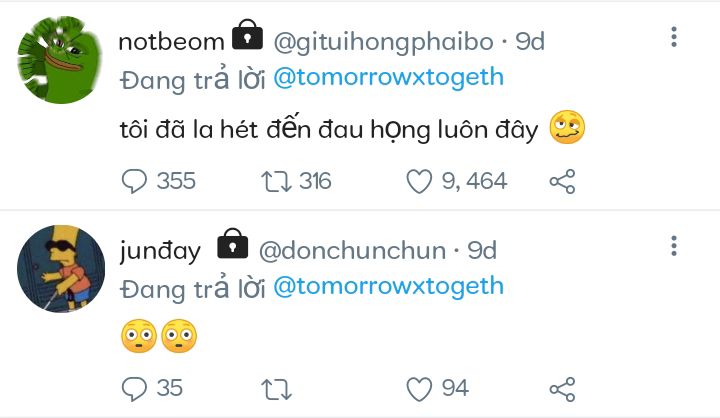Open the junđay display name
Screen dimensions: 720x418
click(160, 249)
